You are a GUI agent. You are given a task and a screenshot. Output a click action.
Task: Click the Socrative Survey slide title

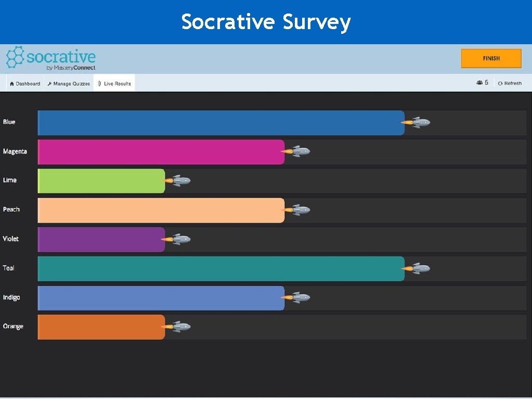point(266,22)
